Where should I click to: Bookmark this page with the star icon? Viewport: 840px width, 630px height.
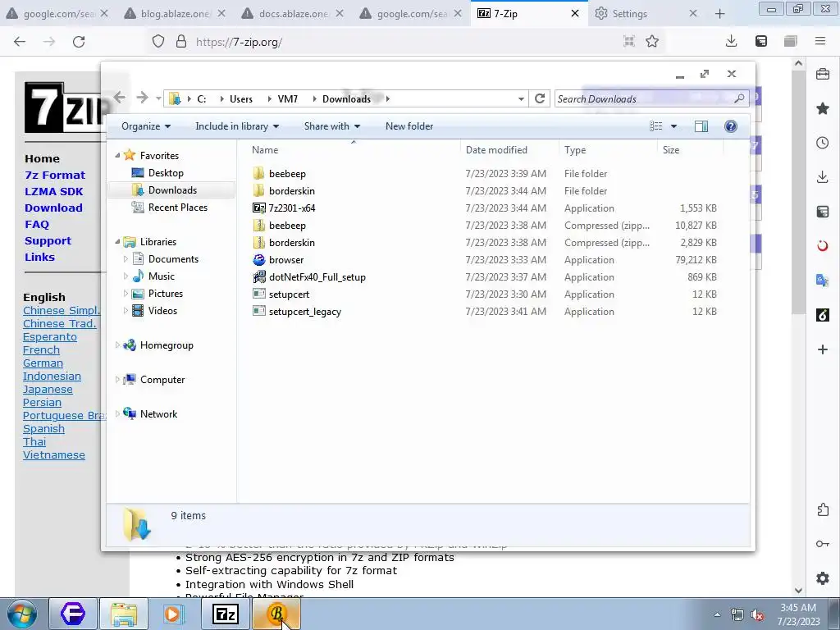tap(652, 41)
